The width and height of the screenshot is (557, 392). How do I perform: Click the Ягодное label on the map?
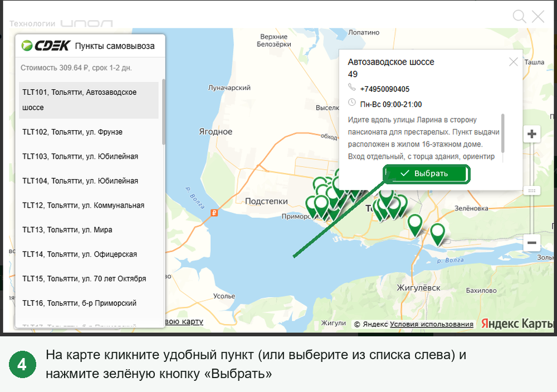coord(216,132)
